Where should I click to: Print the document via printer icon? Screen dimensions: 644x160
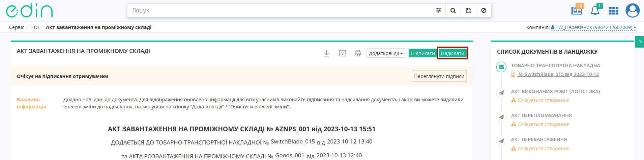click(x=358, y=53)
